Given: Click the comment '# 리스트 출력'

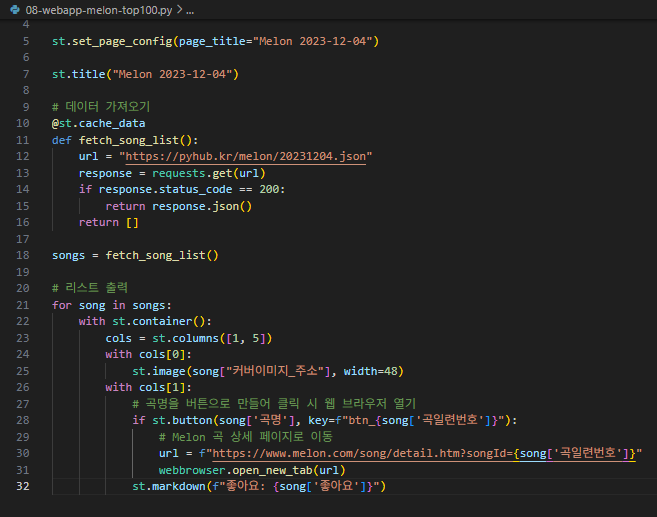Looking at the screenshot, I should point(90,288).
